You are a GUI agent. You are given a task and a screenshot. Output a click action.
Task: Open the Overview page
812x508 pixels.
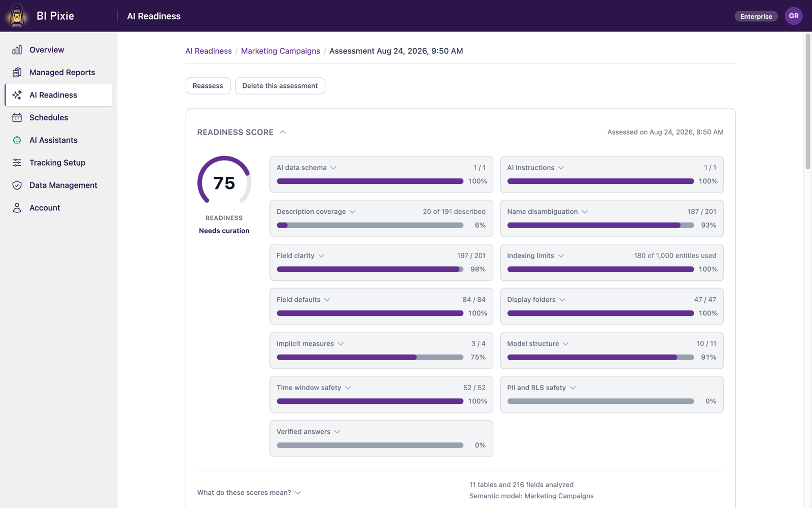pyautogui.click(x=59, y=50)
